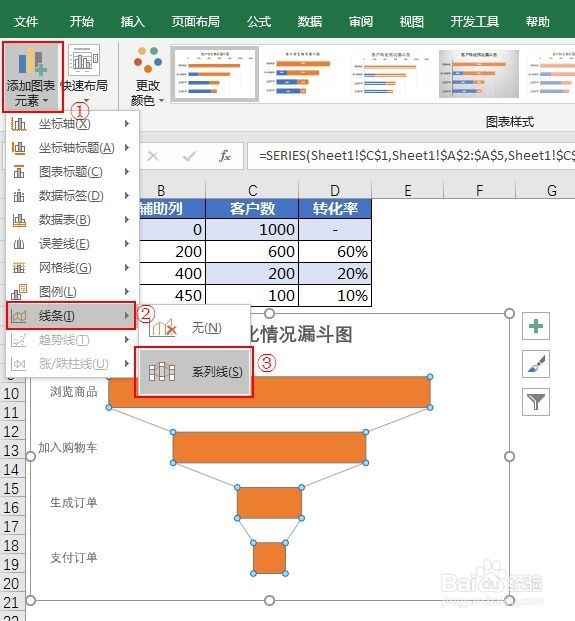This screenshot has height=621, width=575.
Task: Select the orange 加入购物车 funnel bar
Action: pos(269,448)
